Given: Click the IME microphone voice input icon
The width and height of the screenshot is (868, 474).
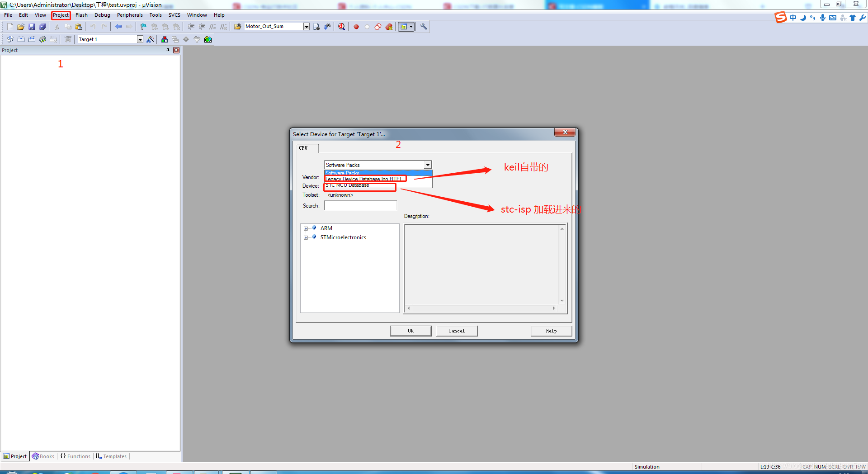Looking at the screenshot, I should point(823,18).
